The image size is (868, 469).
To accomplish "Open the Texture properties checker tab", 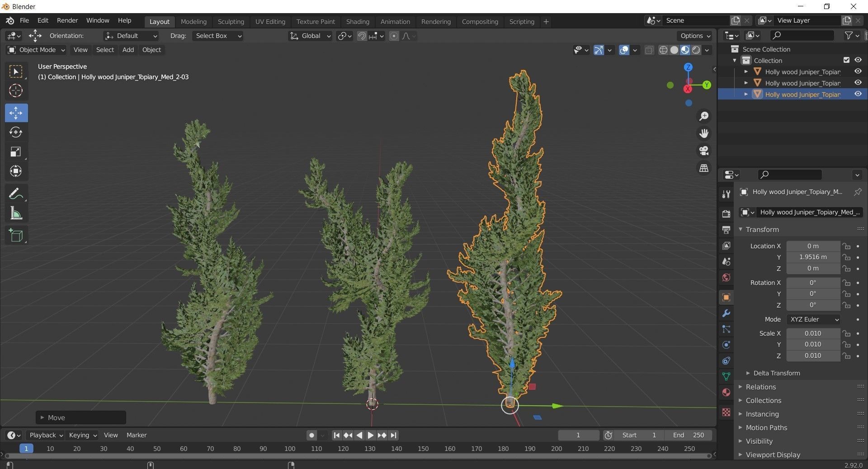I will coord(726,412).
